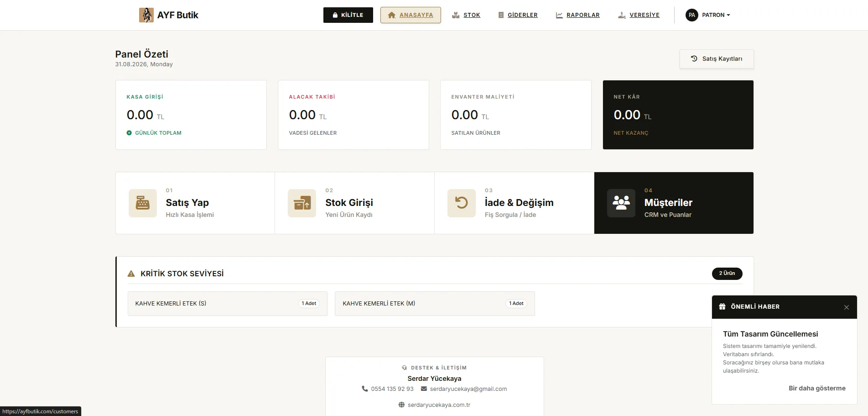Click the green GÜNLÜK TOPLAM plus icon
The width and height of the screenshot is (868, 416).
129,133
